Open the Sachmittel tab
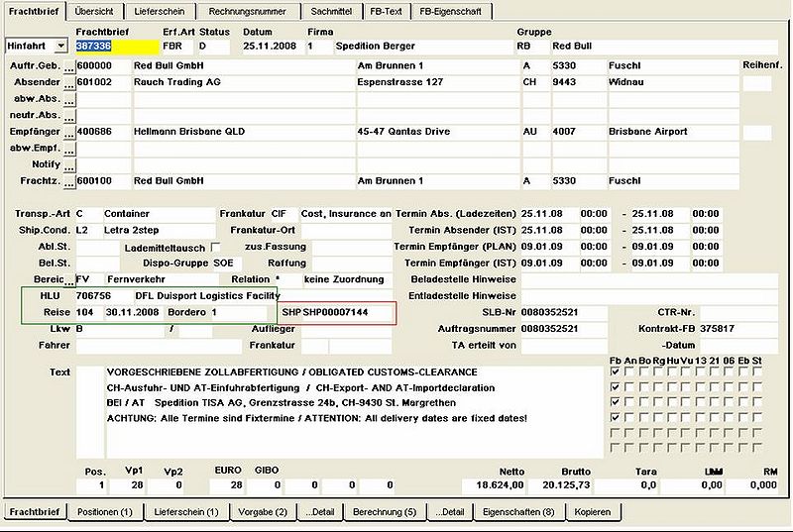This screenshot has width=793, height=532. [331, 11]
